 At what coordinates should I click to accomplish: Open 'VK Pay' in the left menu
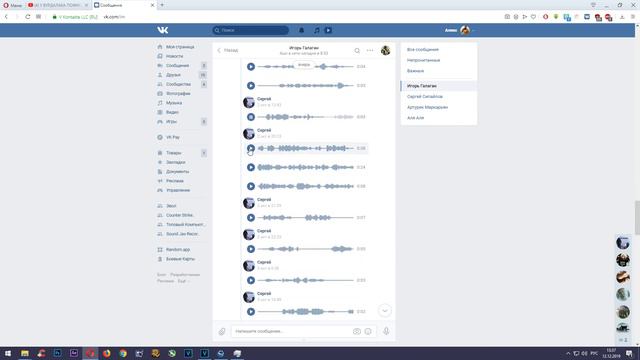(x=173, y=138)
